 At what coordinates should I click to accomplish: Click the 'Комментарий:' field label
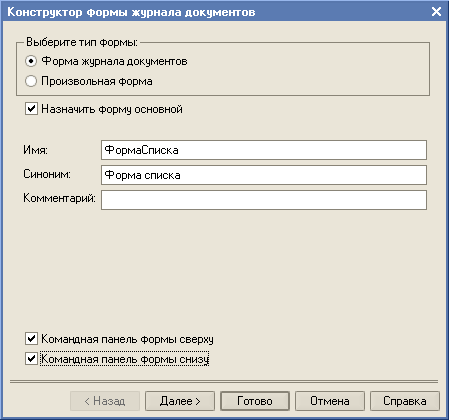59,198
